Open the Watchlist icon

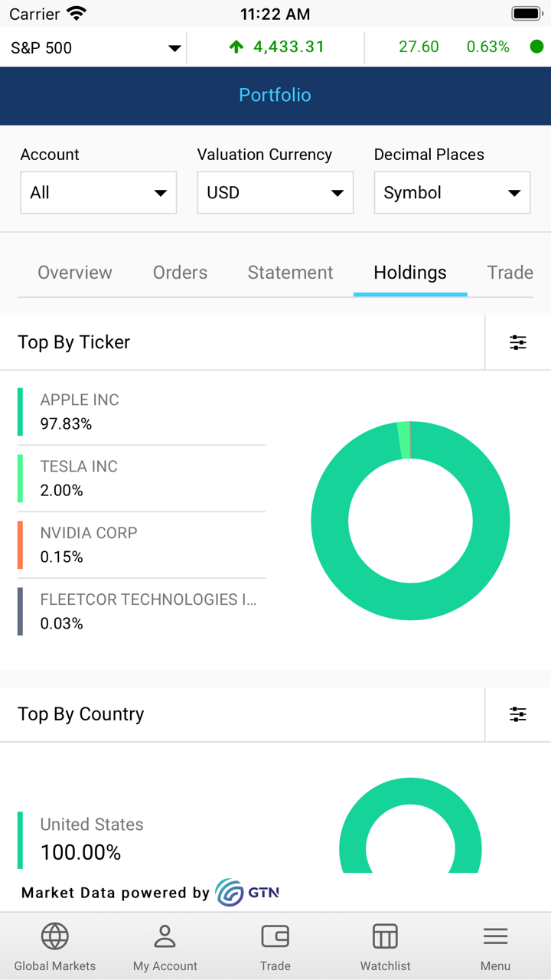(x=385, y=936)
